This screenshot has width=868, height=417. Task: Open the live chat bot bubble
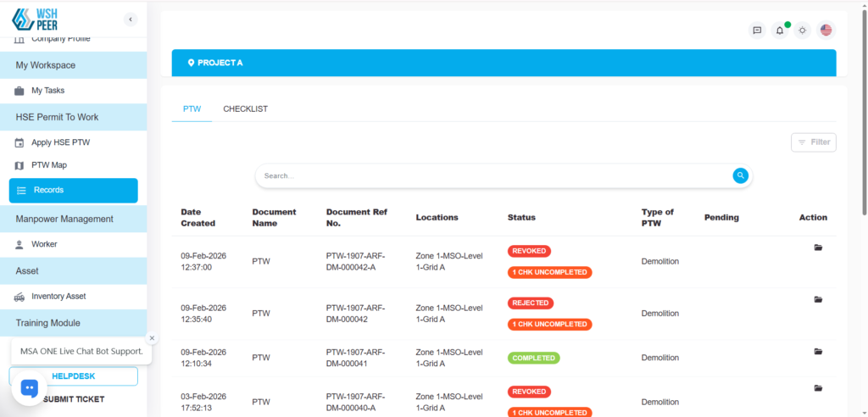[29, 388]
